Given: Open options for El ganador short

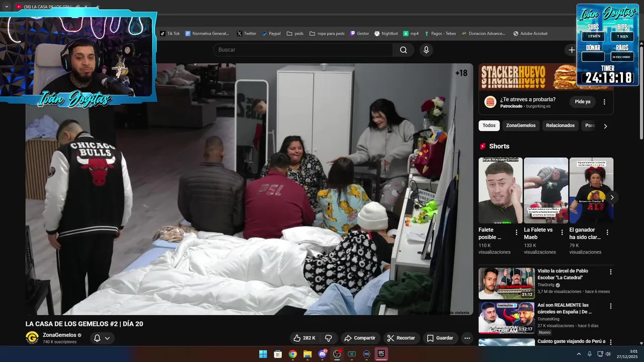Looking at the screenshot, I should (x=607, y=232).
